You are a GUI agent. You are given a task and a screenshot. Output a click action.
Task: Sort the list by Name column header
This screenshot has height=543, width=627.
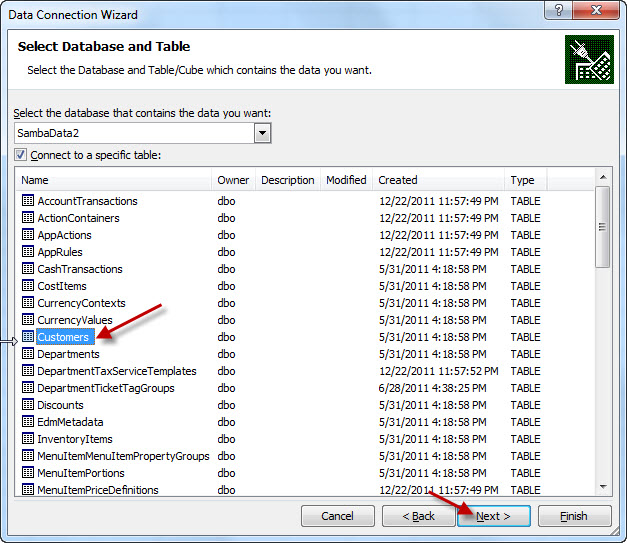tap(114, 180)
